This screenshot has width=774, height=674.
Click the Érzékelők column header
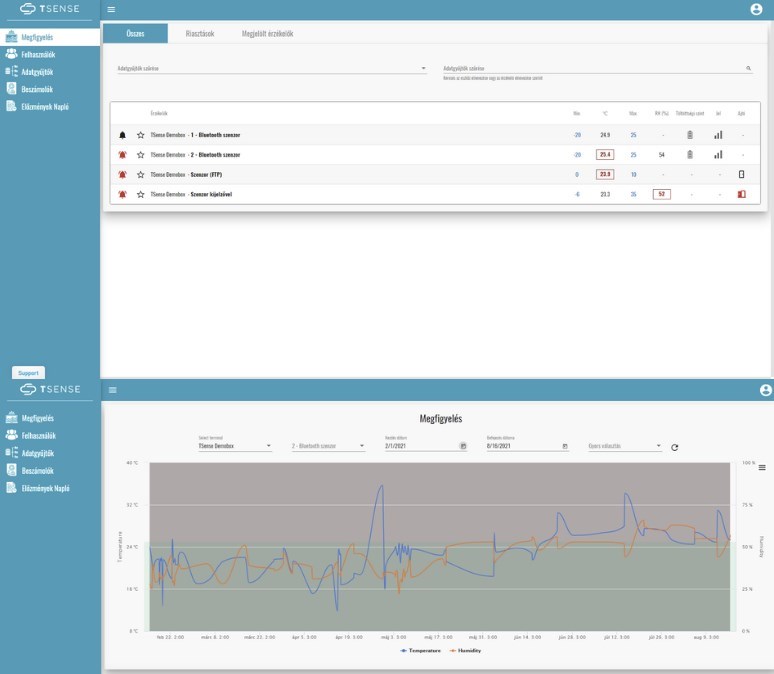click(x=159, y=113)
